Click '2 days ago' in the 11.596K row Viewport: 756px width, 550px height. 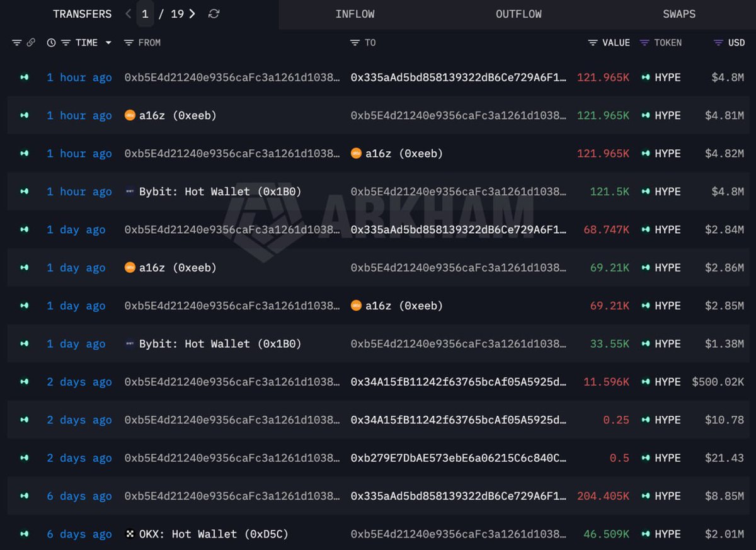click(x=79, y=382)
